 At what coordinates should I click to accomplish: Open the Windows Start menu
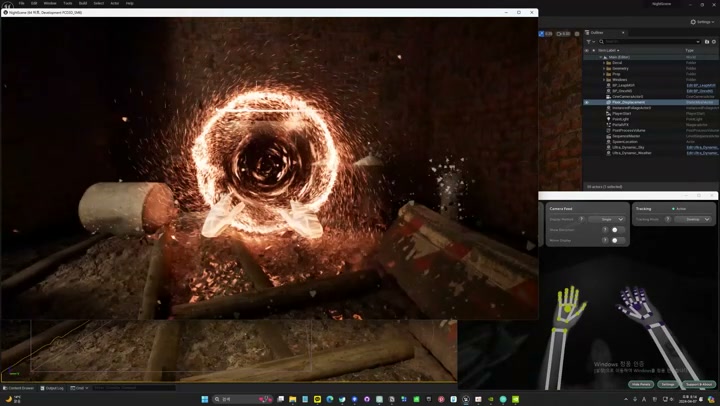pos(205,399)
